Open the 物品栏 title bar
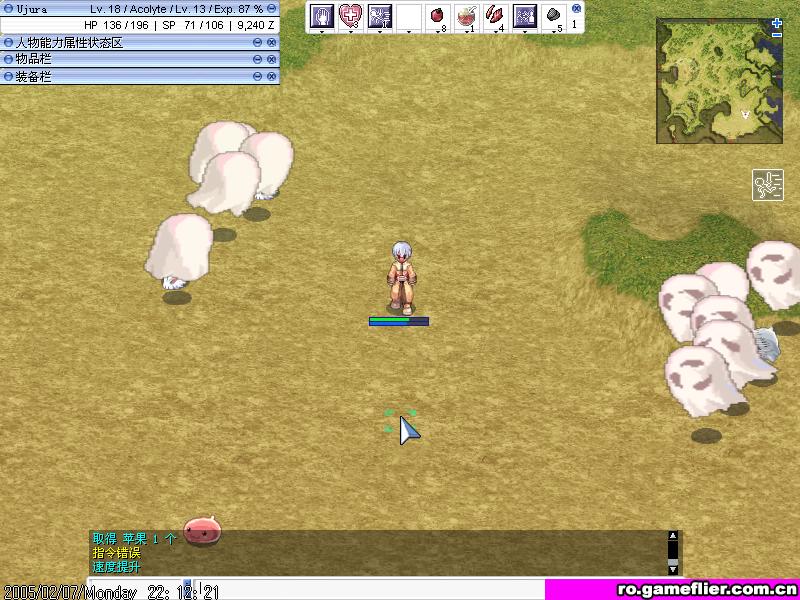 (140, 59)
